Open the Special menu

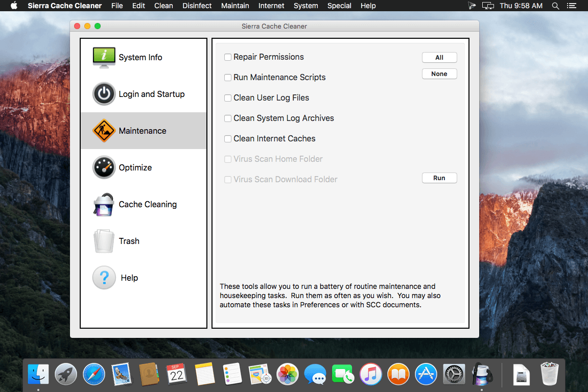[339, 6]
